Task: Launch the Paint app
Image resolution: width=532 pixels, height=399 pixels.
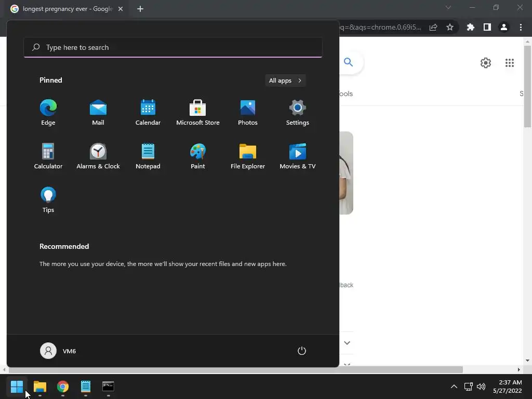Action: coord(198,156)
